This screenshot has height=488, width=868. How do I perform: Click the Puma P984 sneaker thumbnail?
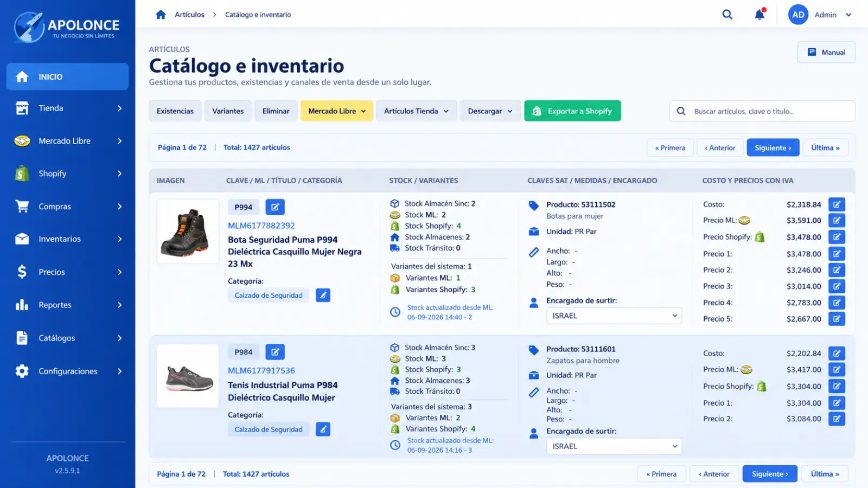pos(188,376)
